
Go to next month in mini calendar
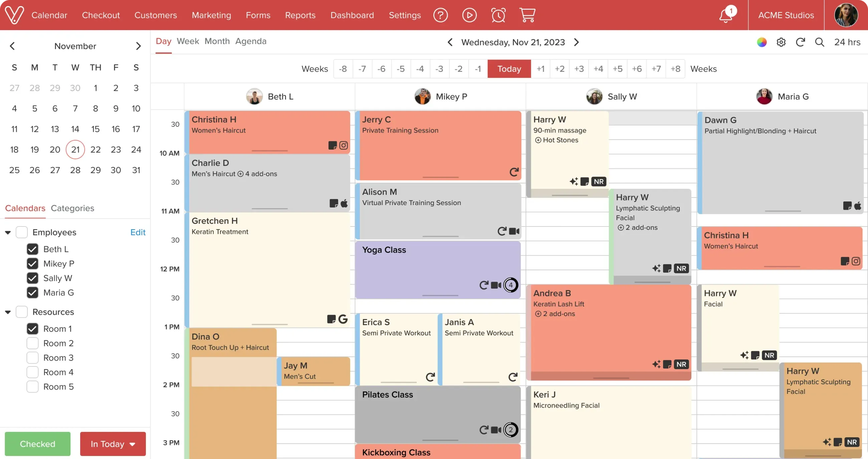(x=138, y=46)
